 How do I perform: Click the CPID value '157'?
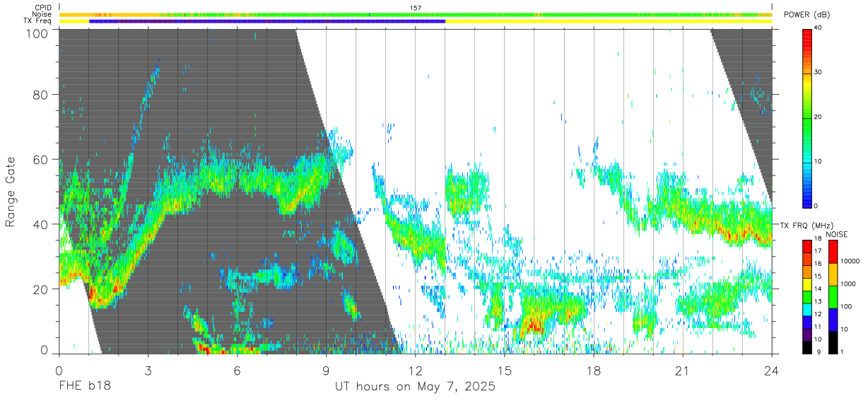416,8
